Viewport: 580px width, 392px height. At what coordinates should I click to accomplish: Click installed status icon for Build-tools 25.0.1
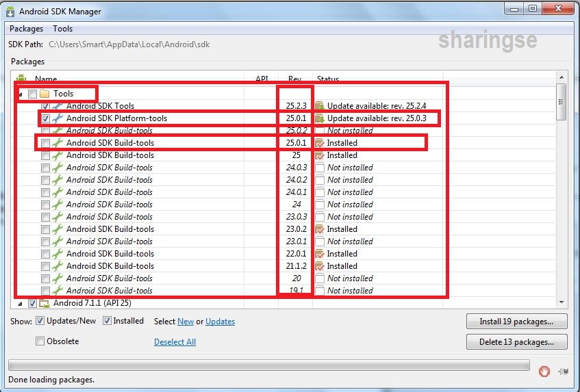tap(320, 143)
